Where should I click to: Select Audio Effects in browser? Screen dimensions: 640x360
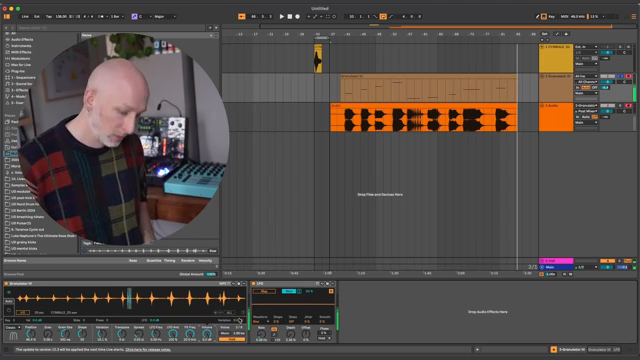point(22,40)
